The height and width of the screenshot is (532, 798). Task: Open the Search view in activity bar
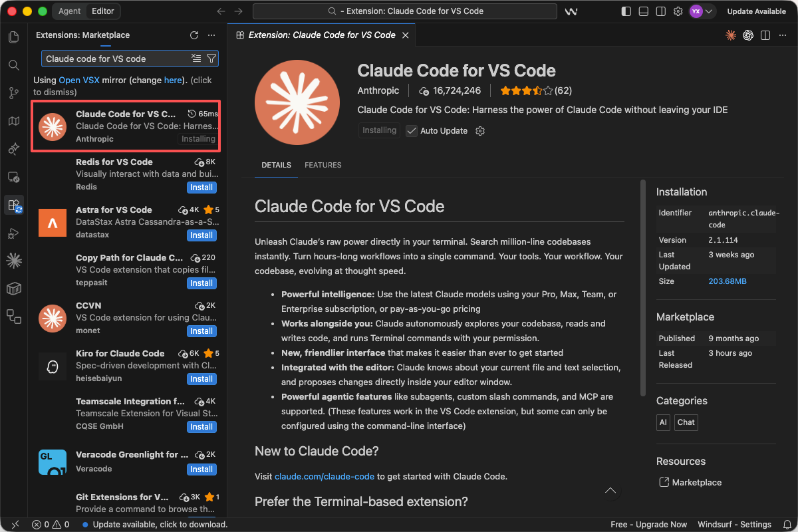pos(13,65)
